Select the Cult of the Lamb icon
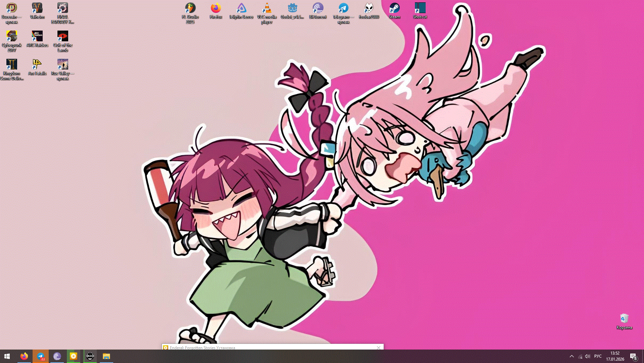The image size is (644, 363). point(63,41)
